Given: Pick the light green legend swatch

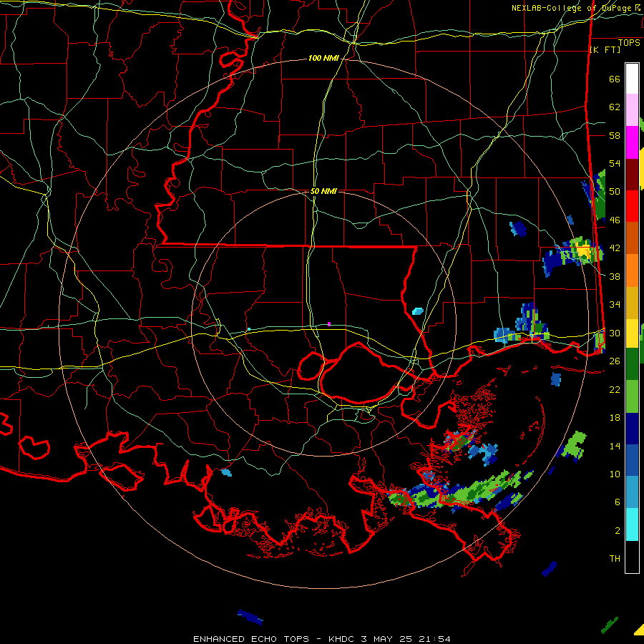Looking at the screenshot, I should coord(632,396).
